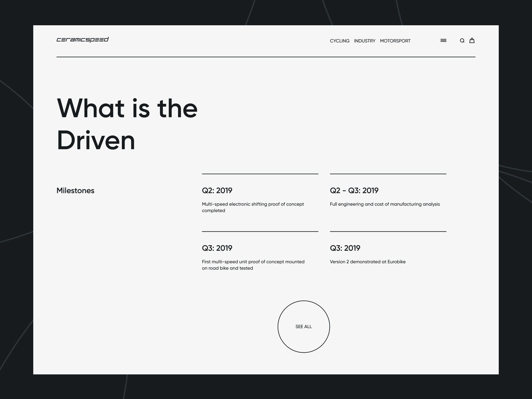Image resolution: width=532 pixels, height=399 pixels.
Task: Click "Version 2 demonstrated at Eurobike" text
Action: [x=368, y=262]
